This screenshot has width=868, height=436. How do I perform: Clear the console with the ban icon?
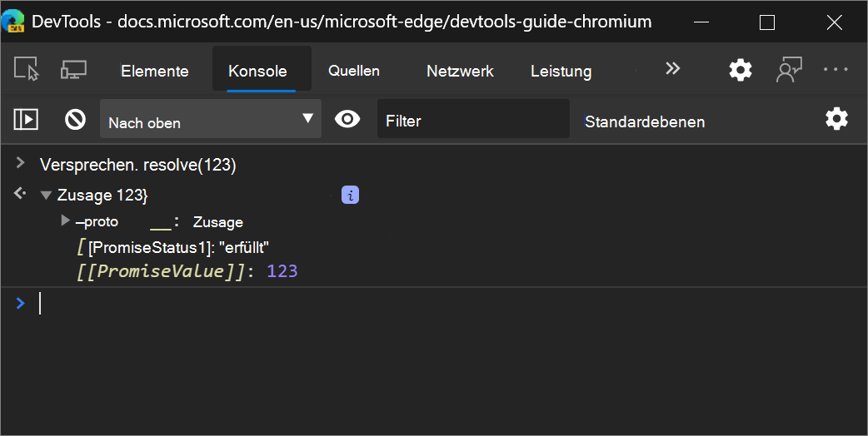point(76,120)
